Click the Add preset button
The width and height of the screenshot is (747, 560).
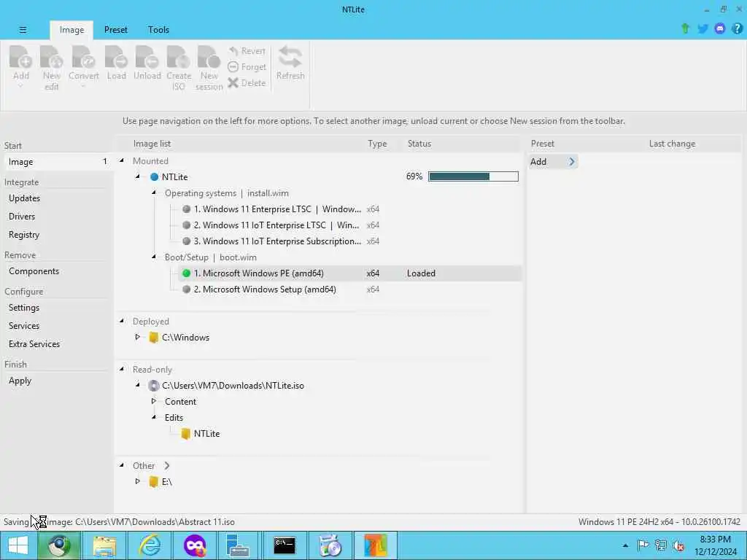click(x=553, y=162)
